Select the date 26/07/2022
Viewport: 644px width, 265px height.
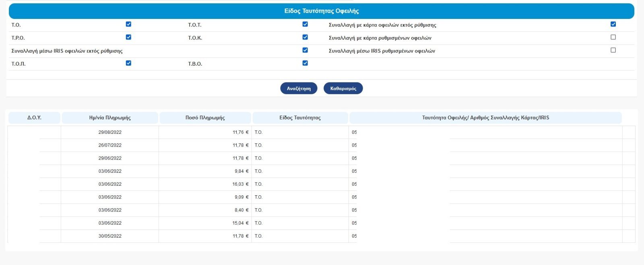[110, 145]
